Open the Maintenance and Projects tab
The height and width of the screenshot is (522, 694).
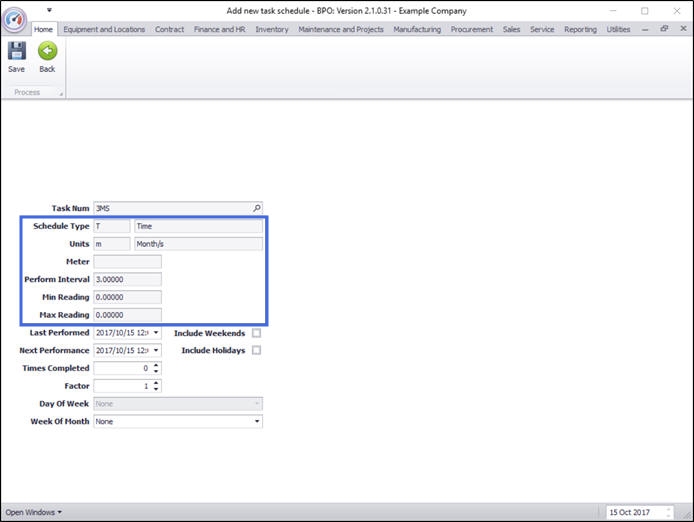pyautogui.click(x=341, y=29)
